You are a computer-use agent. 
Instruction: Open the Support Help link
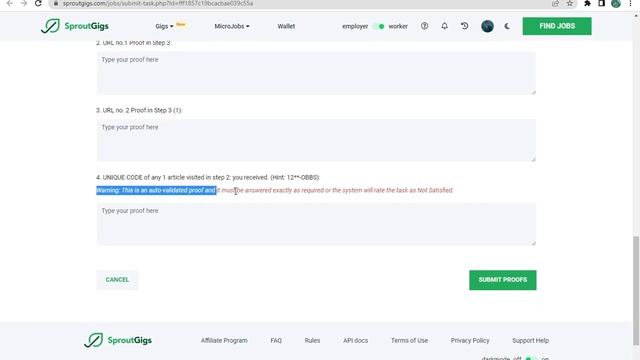(530, 340)
